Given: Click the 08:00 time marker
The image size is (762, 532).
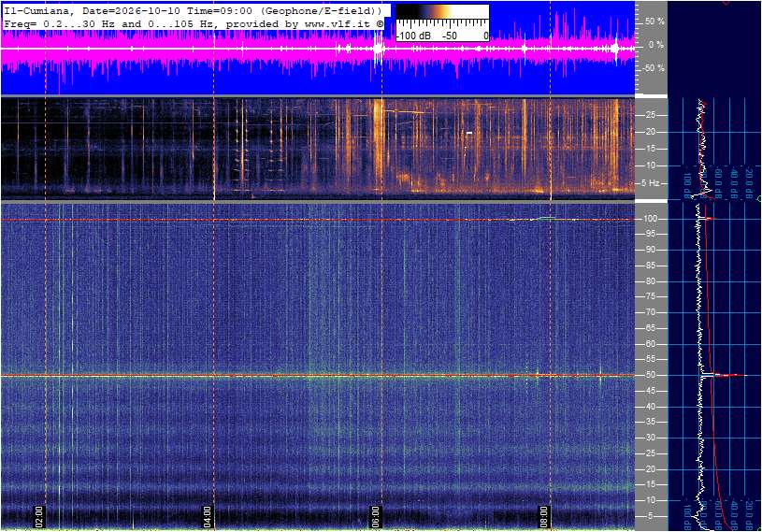Looking at the screenshot, I should [544, 516].
